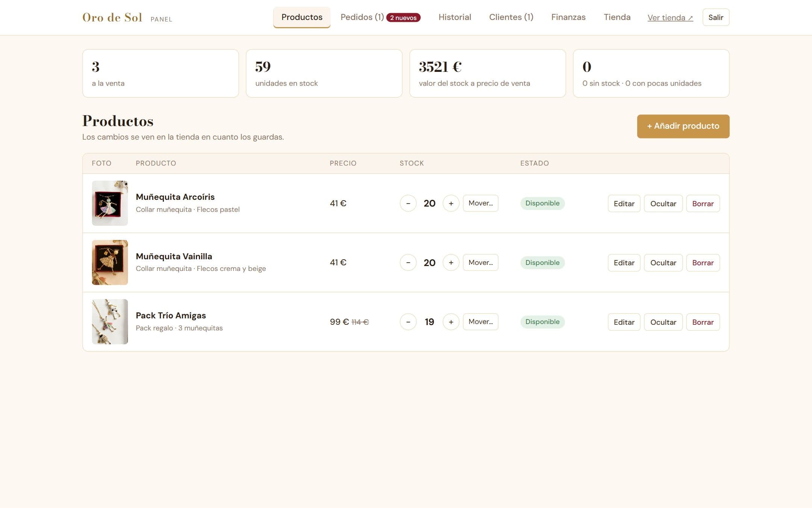812x508 pixels.
Task: Click the Oro de Sol logo
Action: 112,17
